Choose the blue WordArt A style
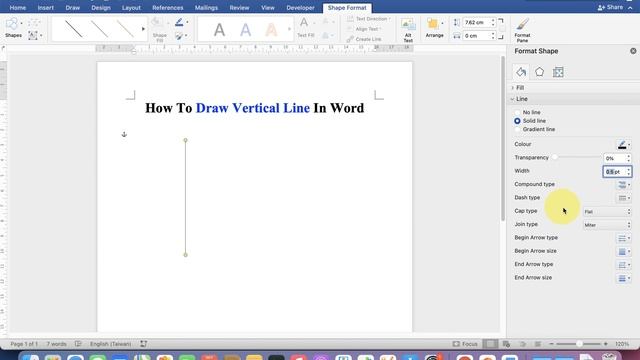 [245, 30]
